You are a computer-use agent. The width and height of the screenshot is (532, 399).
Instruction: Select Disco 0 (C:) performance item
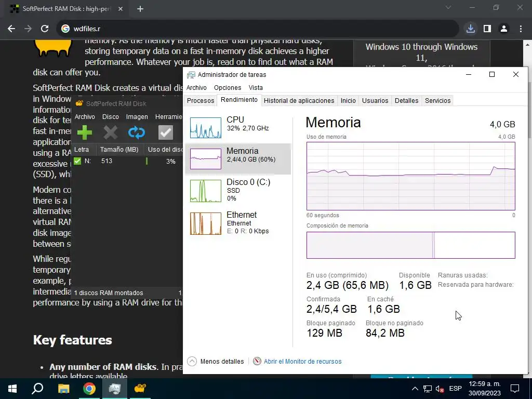coord(238,191)
